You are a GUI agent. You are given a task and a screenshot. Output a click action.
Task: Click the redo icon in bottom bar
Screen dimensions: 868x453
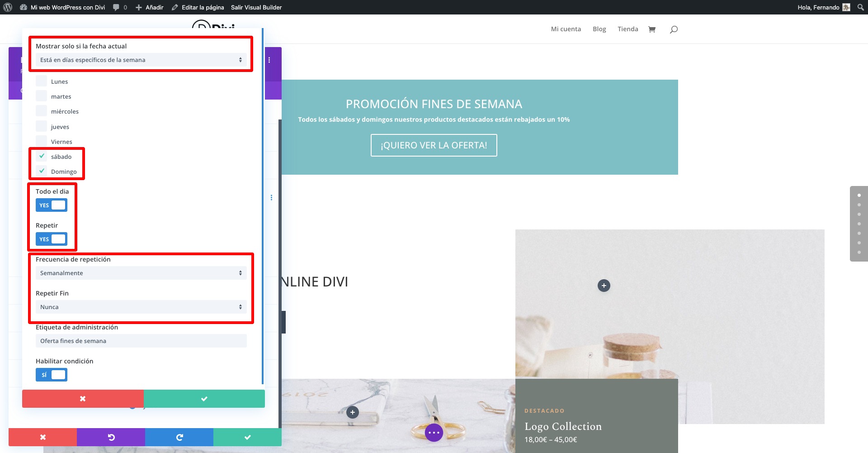point(179,437)
